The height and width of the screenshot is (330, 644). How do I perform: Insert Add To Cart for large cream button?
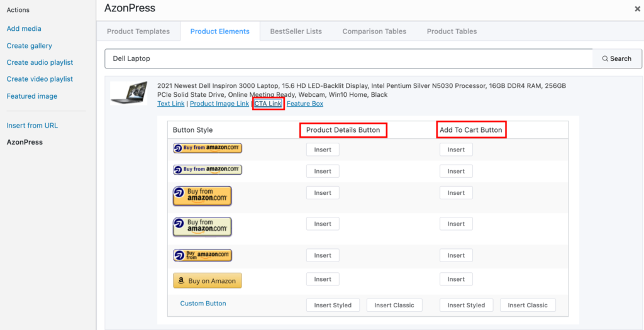click(457, 224)
